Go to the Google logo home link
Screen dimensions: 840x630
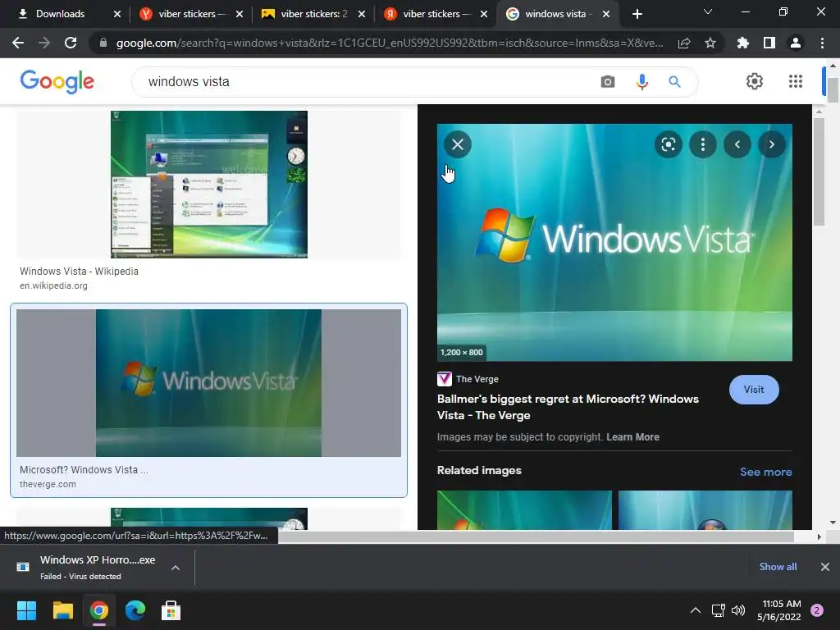[57, 81]
